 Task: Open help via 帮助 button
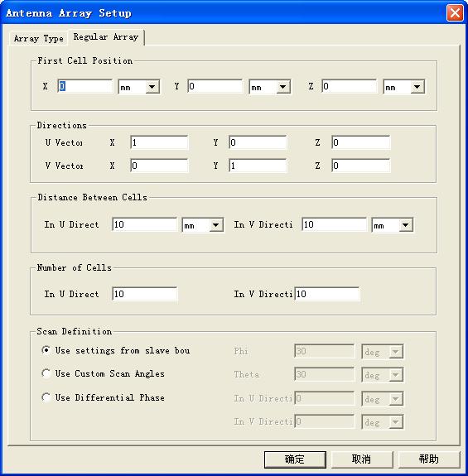[429, 459]
